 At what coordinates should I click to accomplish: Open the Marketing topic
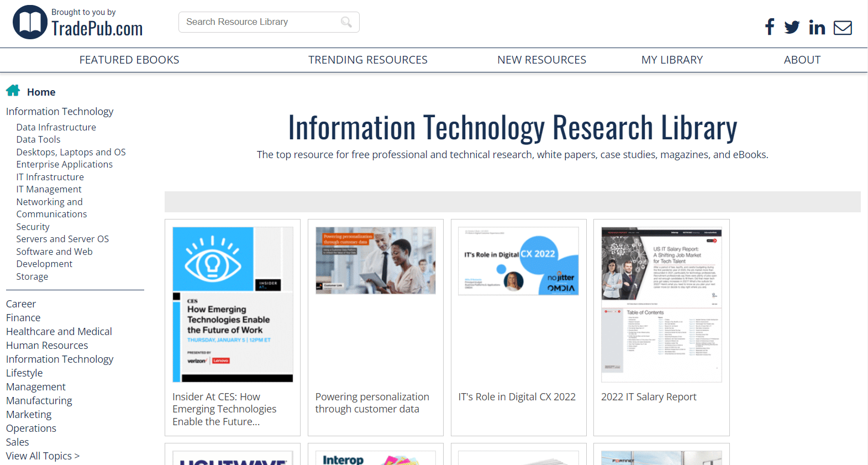pos(29,414)
